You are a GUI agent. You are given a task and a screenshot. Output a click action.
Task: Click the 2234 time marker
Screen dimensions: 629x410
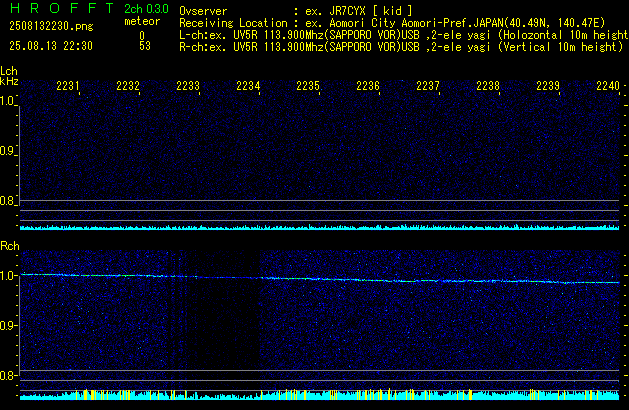(x=248, y=86)
